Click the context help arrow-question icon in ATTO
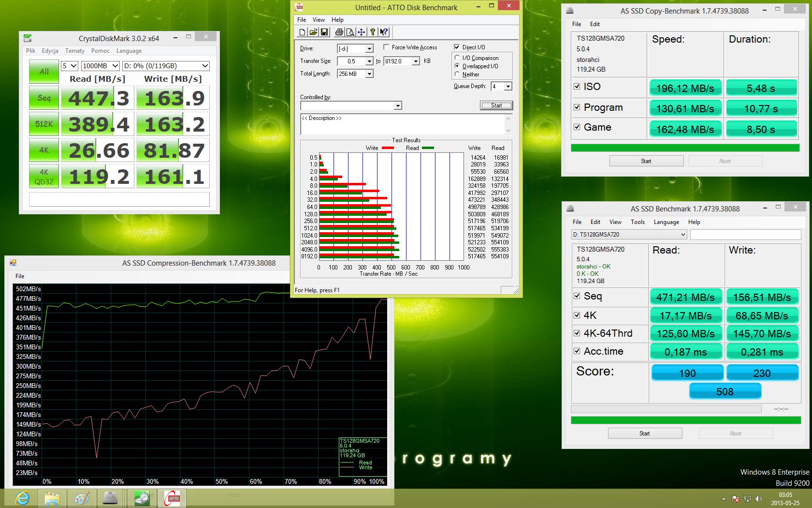This screenshot has width=812, height=508. click(x=384, y=32)
